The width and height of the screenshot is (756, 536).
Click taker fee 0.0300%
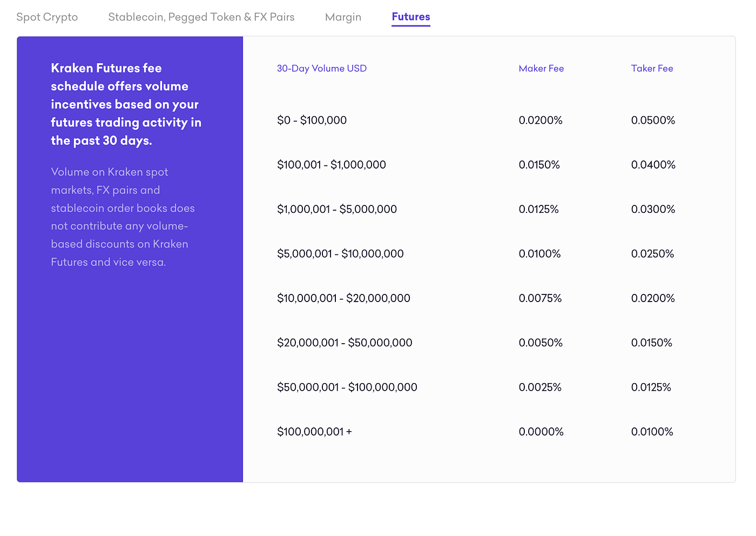click(x=653, y=209)
